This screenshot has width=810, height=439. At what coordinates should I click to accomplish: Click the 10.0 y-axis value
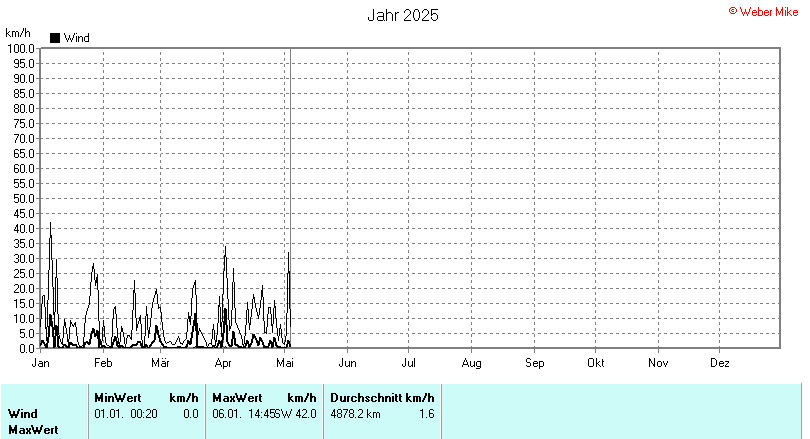click(x=23, y=319)
